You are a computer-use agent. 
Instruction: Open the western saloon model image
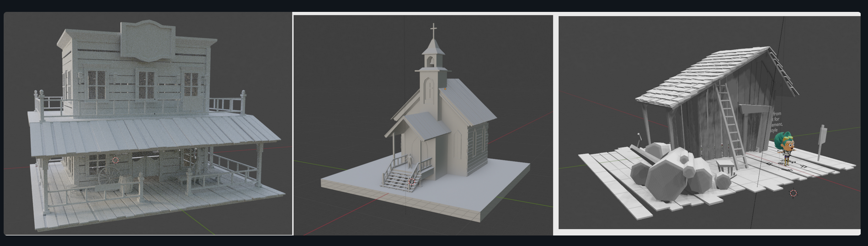point(148,123)
